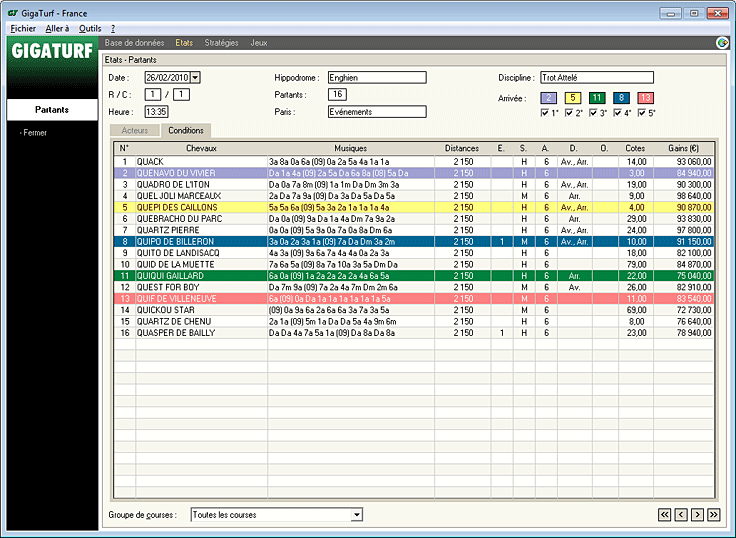The image size is (736, 538).
Task: Select row QUIPO DE BILLERON
Action: (414, 242)
